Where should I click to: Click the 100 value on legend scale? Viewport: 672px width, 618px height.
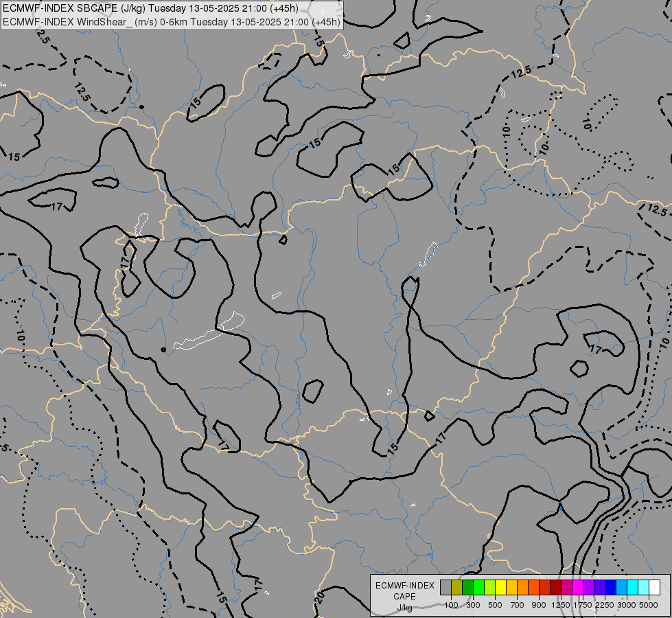coord(451,605)
